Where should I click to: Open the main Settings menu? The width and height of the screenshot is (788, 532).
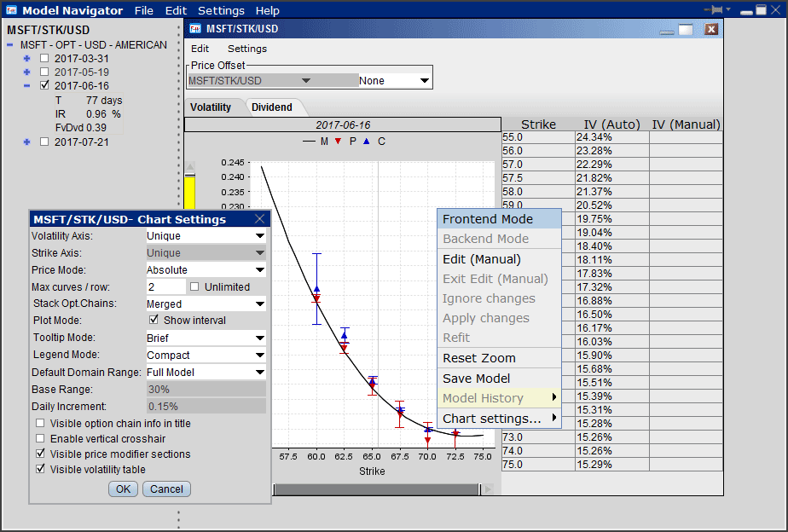221,10
